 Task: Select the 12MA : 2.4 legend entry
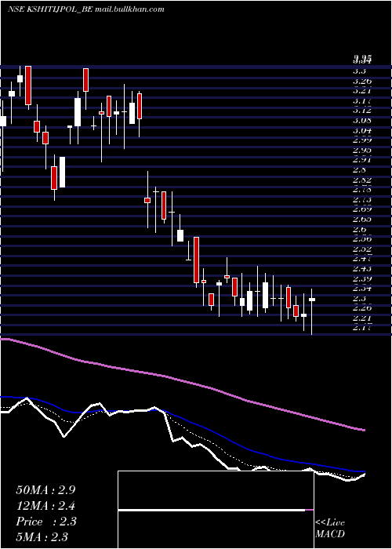click(45, 506)
